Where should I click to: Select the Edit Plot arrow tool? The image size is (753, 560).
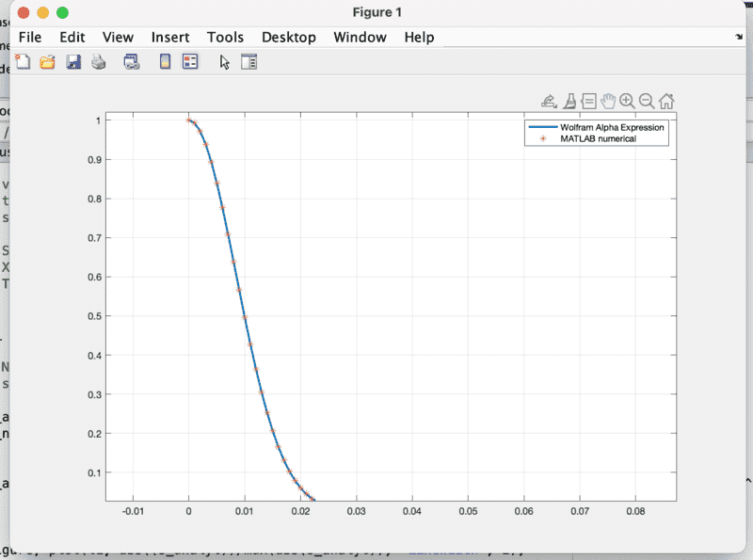(224, 62)
